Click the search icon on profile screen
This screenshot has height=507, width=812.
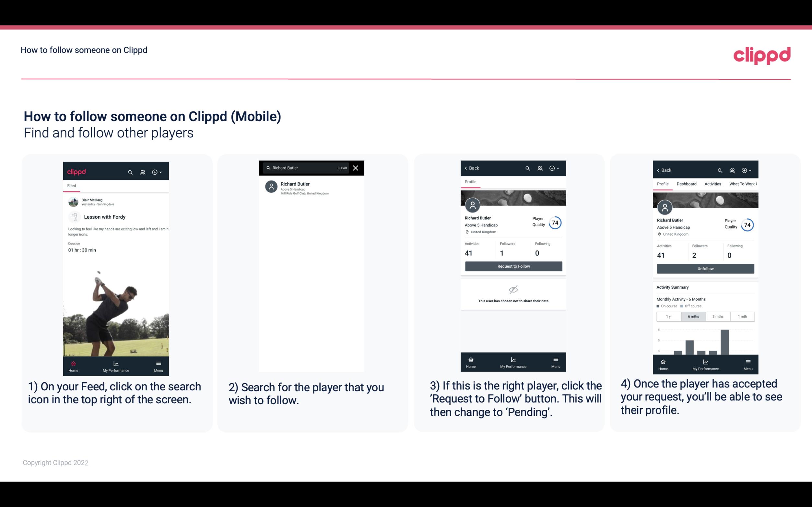click(x=529, y=168)
